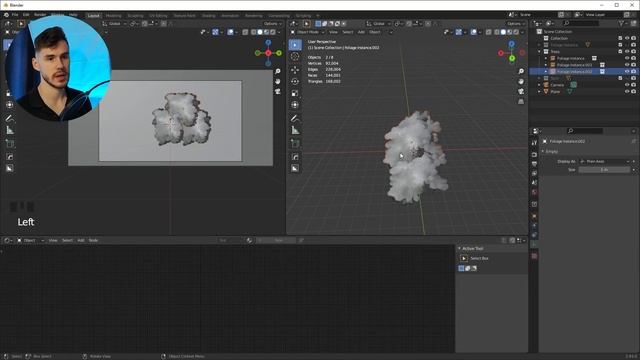
Task: Adjust the Empty Size value field
Action: 604,169
